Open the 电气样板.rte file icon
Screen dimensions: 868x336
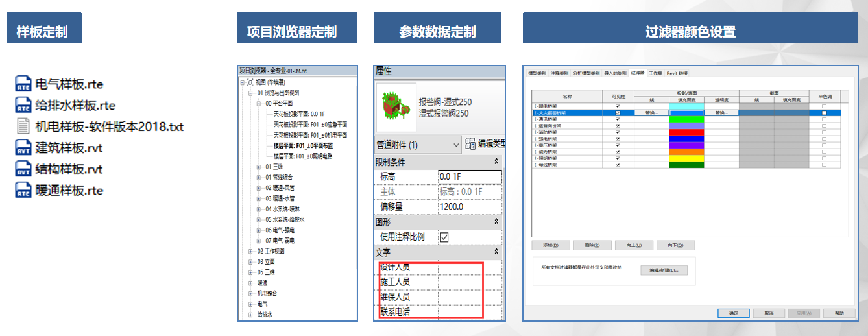point(23,84)
